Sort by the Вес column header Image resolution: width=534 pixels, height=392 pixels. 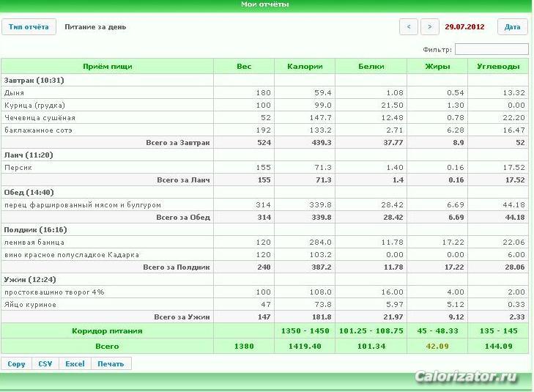click(244, 67)
